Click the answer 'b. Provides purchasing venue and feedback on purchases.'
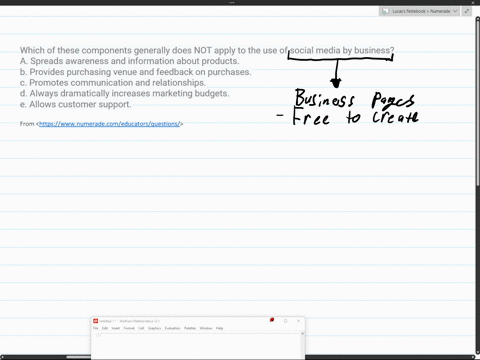480x360 pixels. (135, 72)
